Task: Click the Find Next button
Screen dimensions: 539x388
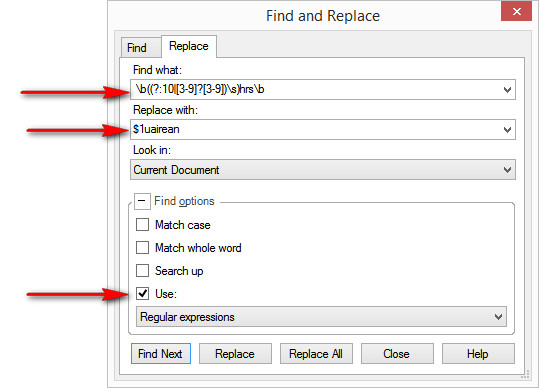Action: [161, 353]
